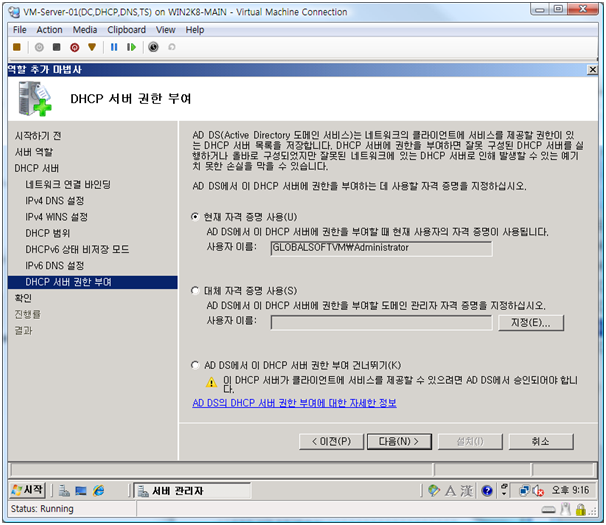Click the guest 시작 Start button
The width and height of the screenshot is (606, 525).
[x=27, y=490]
